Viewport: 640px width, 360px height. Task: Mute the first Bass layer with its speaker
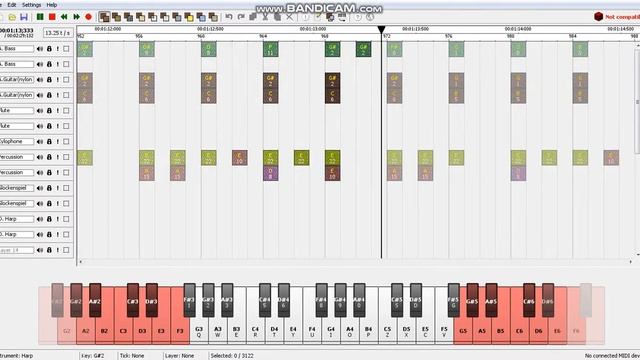[40, 49]
